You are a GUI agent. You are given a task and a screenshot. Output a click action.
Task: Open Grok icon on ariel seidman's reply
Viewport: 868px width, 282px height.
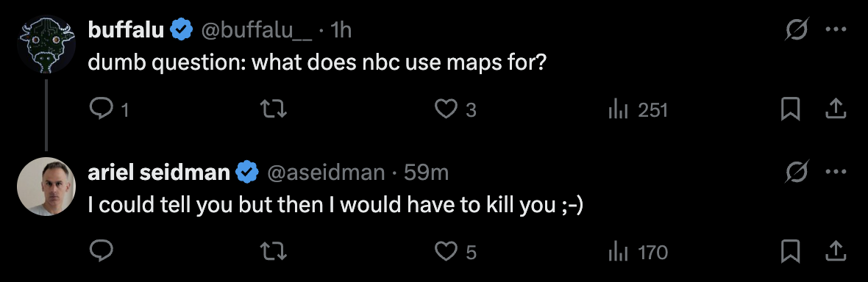pos(797,172)
